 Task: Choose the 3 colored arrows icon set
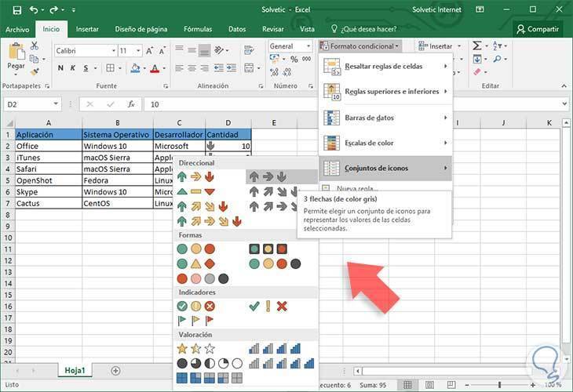click(195, 176)
